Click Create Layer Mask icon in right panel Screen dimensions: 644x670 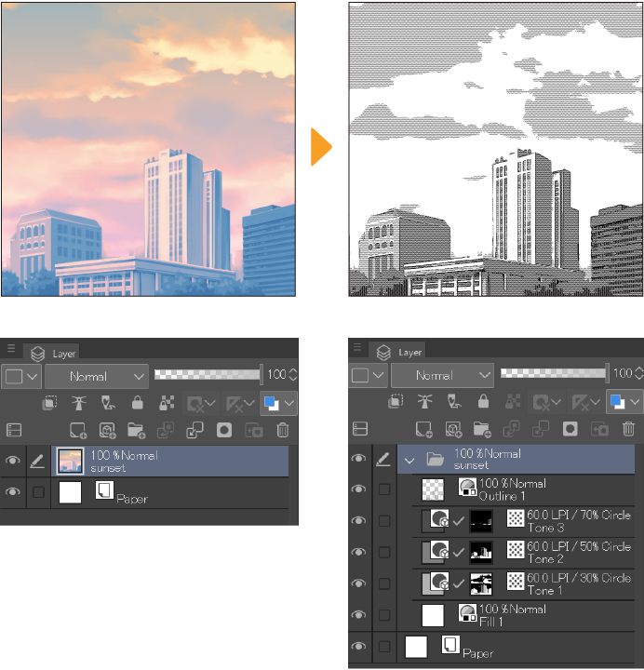point(569,430)
